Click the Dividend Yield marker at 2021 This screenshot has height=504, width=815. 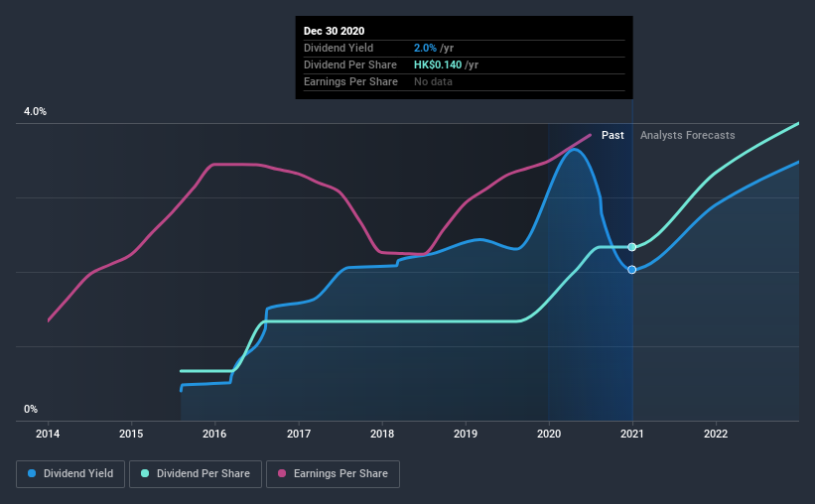(632, 270)
